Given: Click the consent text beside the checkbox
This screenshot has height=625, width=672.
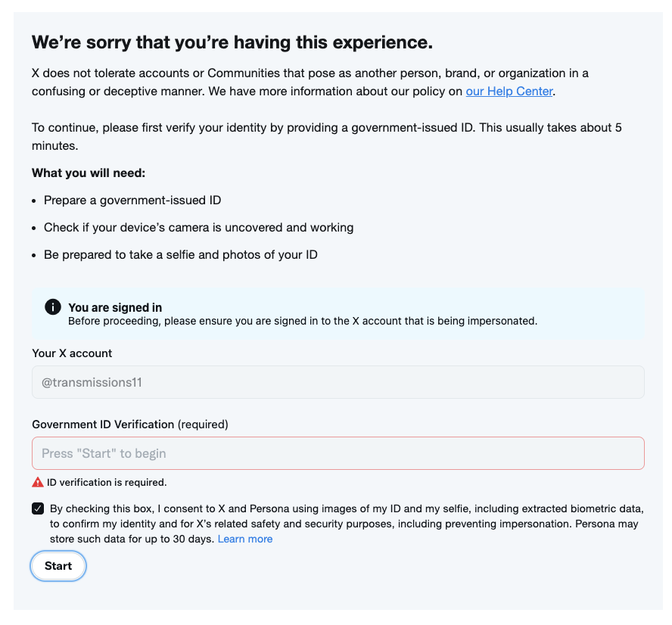Looking at the screenshot, I should 347,524.
